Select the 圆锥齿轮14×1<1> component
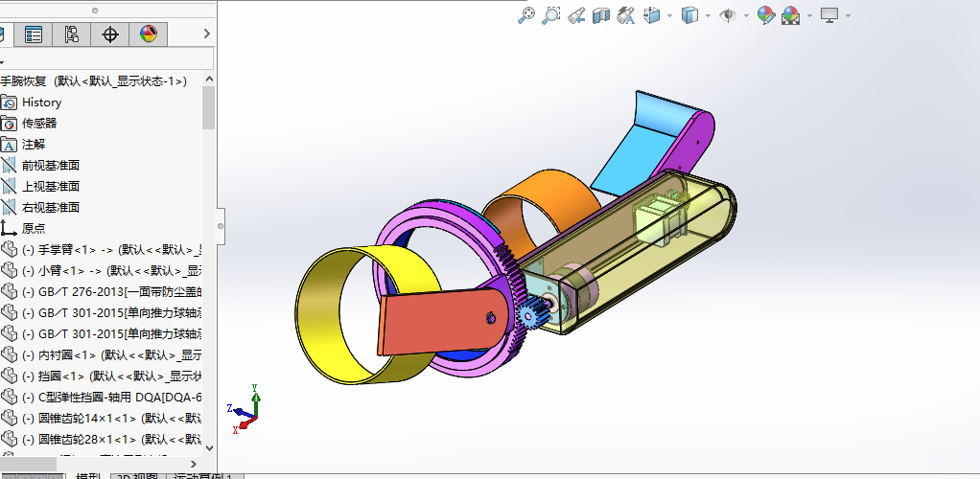980x479 pixels. coord(112,418)
